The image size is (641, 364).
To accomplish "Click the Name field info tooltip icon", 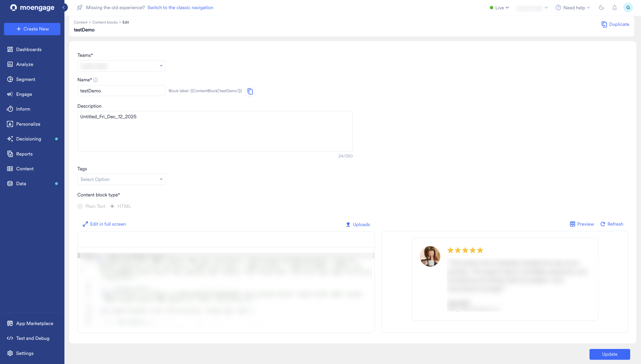I will click(x=96, y=80).
